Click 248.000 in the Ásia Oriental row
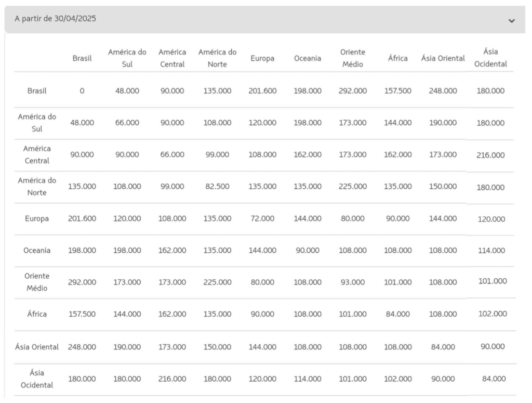Image resolution: width=532 pixels, height=403 pixels. tap(82, 347)
